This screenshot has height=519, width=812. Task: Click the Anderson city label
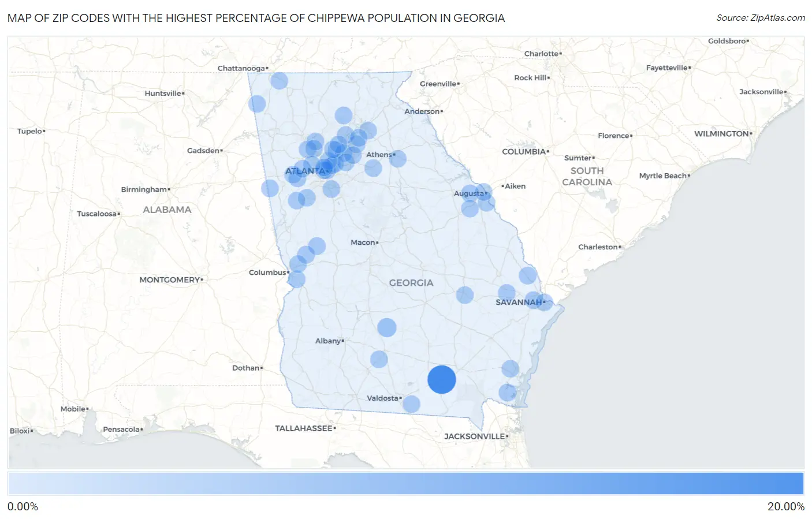pyautogui.click(x=422, y=111)
